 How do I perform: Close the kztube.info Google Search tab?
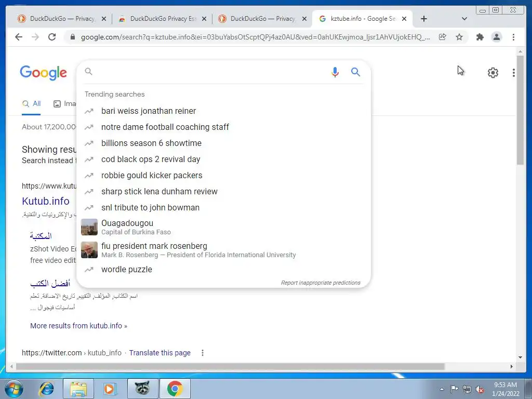[x=404, y=19]
